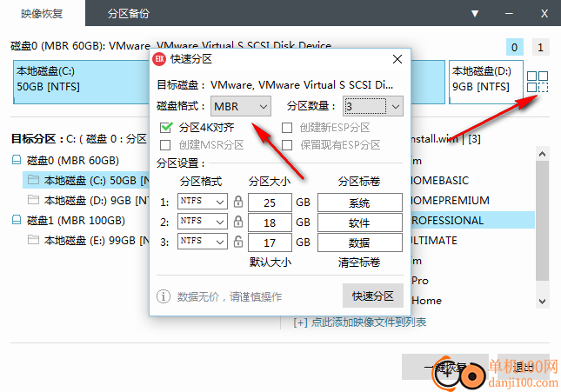
Task: Select tree item 磁盘1 (MBR 100GB)
Action: (x=76, y=220)
